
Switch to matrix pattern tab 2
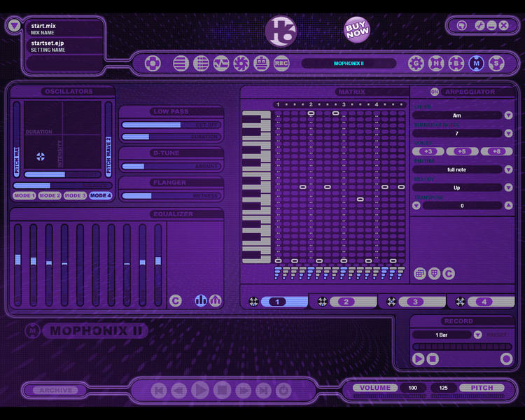tap(353, 302)
